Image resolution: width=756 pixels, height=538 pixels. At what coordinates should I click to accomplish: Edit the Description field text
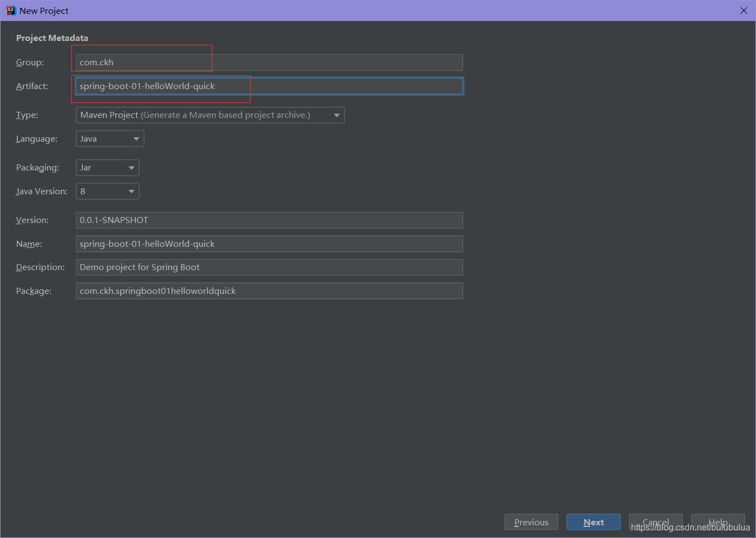click(x=269, y=267)
